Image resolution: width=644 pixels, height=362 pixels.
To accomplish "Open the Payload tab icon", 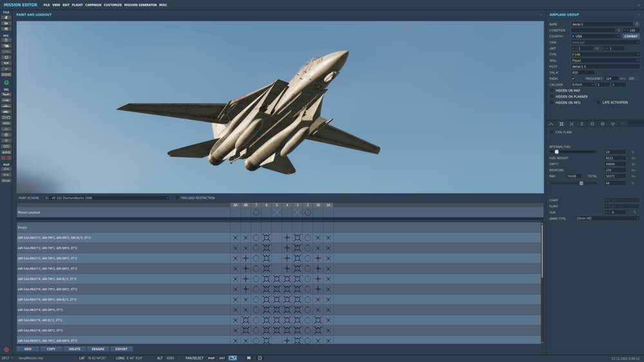I will click(562, 124).
